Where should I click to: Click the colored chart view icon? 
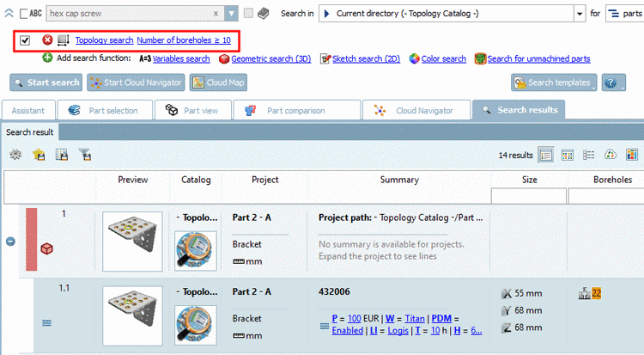632,155
